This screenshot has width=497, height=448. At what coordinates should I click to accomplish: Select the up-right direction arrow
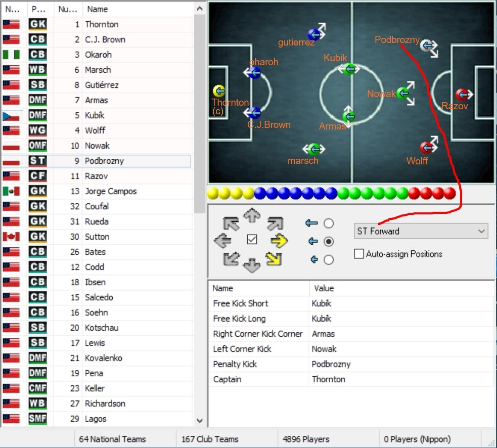275,223
